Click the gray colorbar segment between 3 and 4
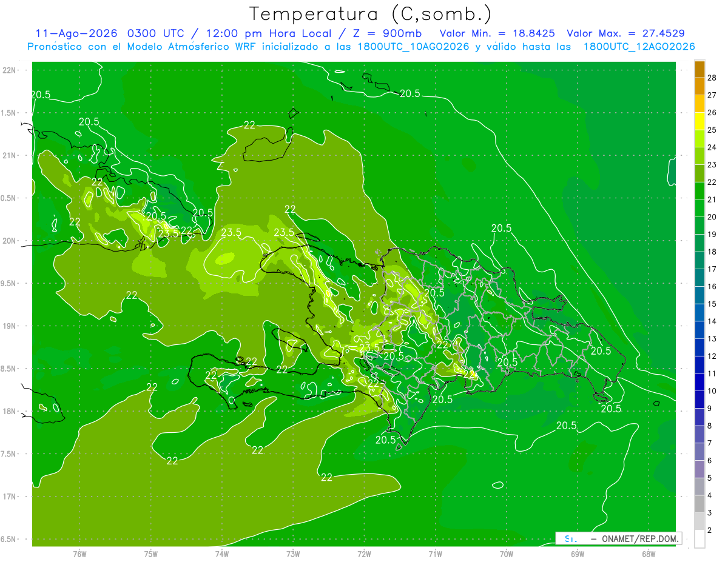The image size is (728, 562). [699, 504]
